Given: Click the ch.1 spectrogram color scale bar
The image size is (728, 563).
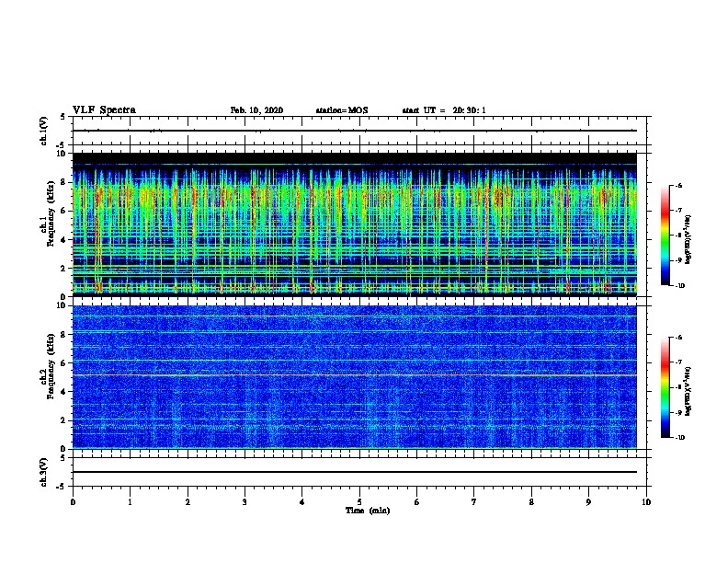Looking at the screenshot, I should coord(665,236).
